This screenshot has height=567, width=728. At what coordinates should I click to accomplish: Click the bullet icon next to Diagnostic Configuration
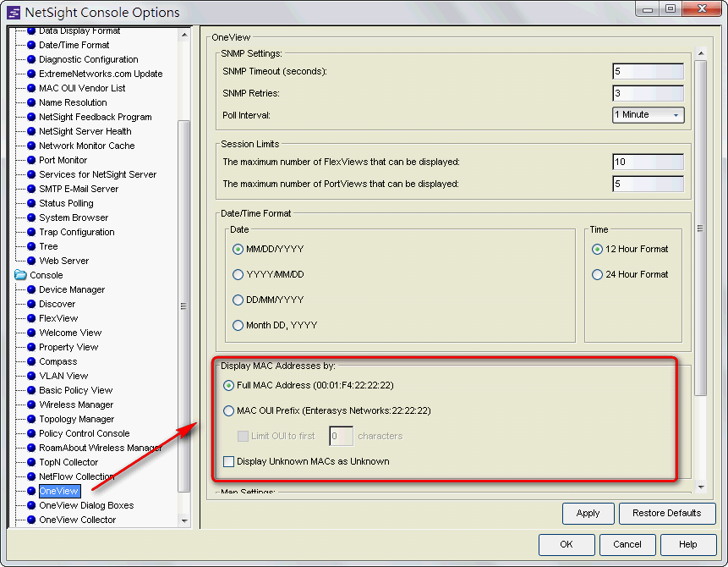[31, 59]
